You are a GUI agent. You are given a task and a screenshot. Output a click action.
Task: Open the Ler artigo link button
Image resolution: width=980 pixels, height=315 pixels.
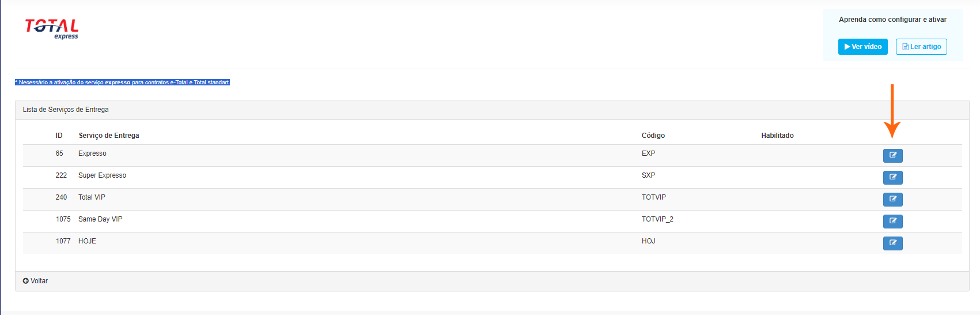[921, 47]
